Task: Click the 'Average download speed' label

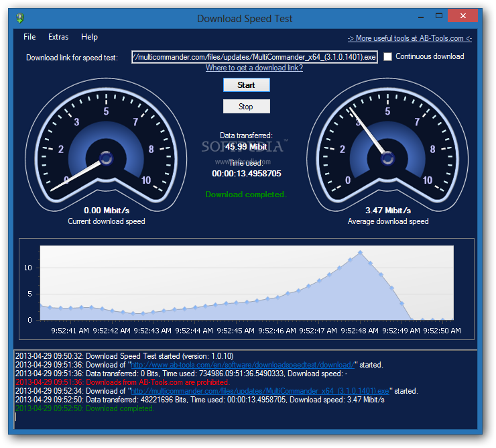Action: pos(388,221)
